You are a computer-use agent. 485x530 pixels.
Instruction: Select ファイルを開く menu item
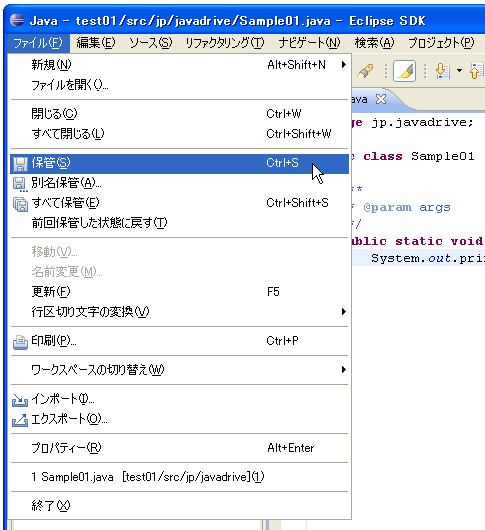click(179, 85)
